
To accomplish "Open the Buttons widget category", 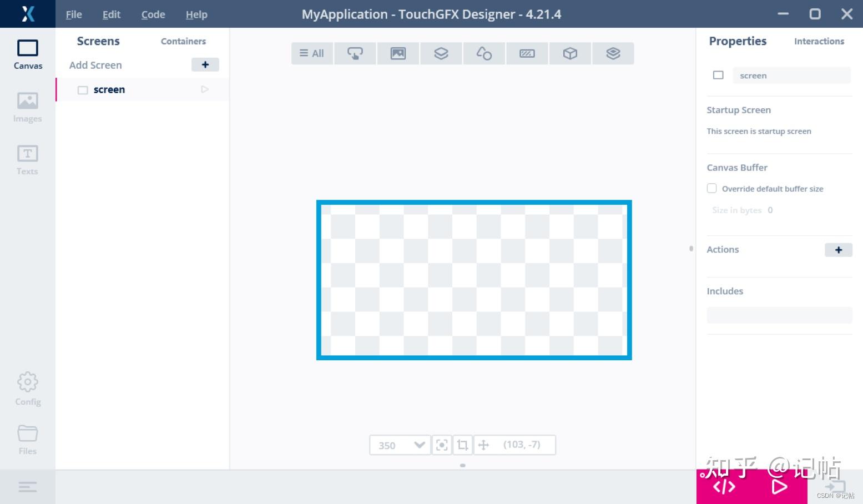I will click(x=355, y=53).
